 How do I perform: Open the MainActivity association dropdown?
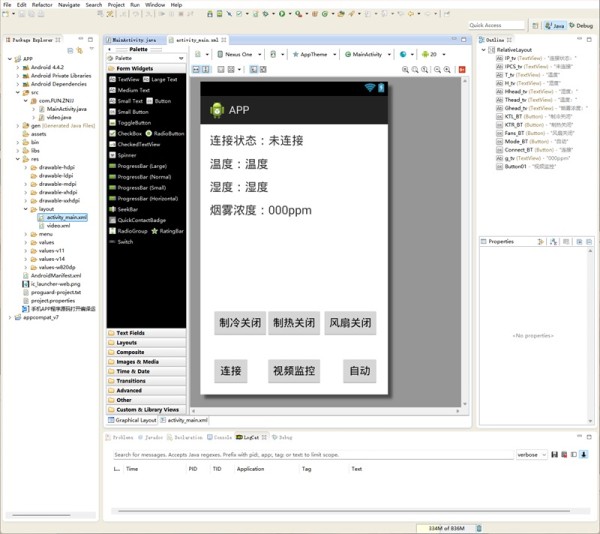point(368,54)
